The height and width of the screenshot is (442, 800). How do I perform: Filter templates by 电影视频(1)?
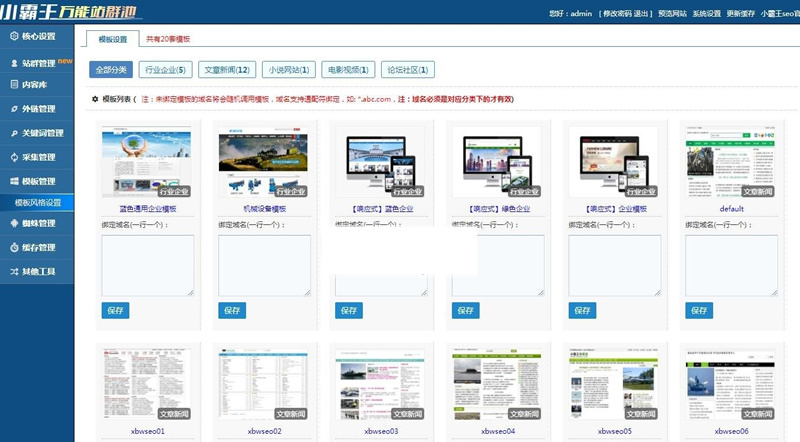348,70
